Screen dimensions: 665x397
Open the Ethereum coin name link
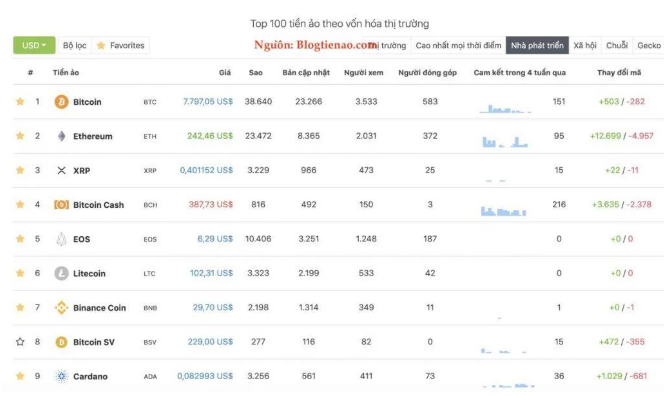click(x=92, y=136)
